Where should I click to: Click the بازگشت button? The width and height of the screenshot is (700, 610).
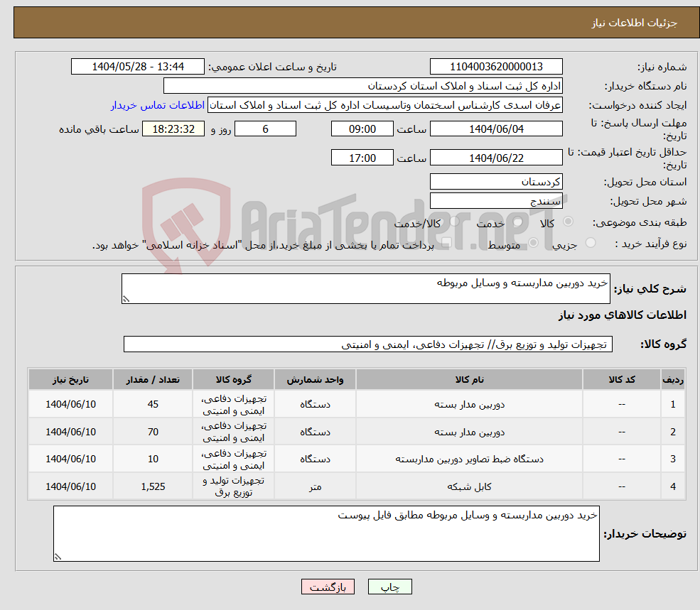[328, 587]
